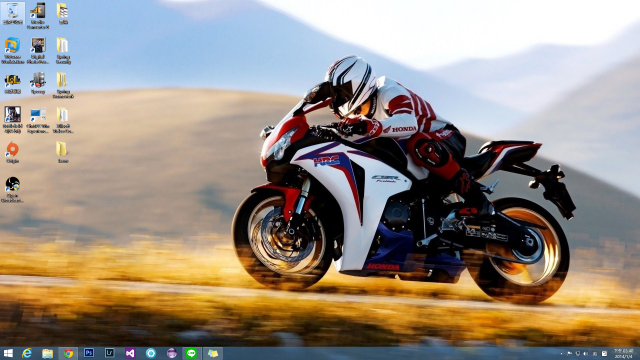Screen dimensions: 640x360
Task: Show hidden system tray icons
Action: [562, 354]
